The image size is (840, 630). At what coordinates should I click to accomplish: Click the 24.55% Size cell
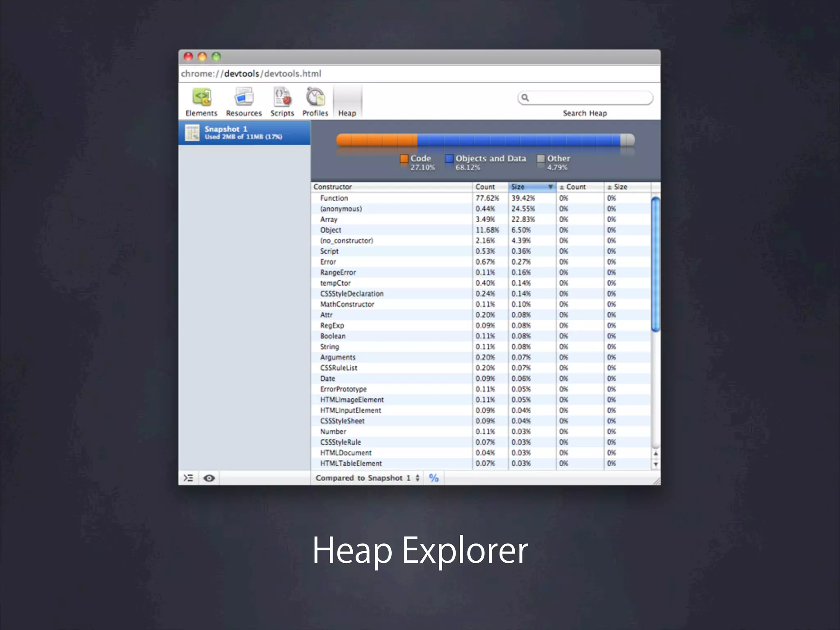tap(532, 209)
